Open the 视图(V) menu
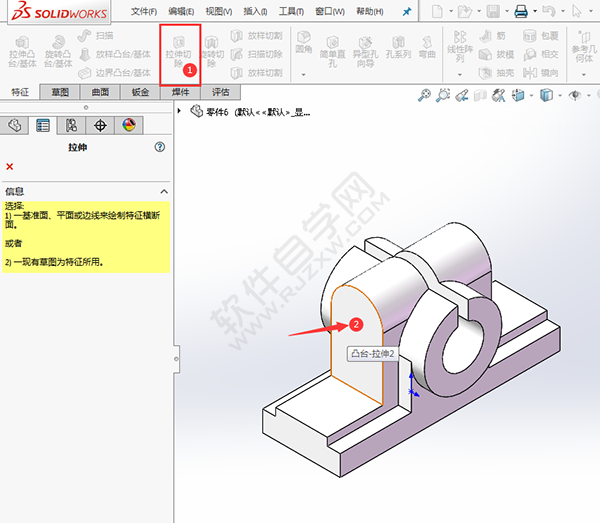 pos(219,12)
